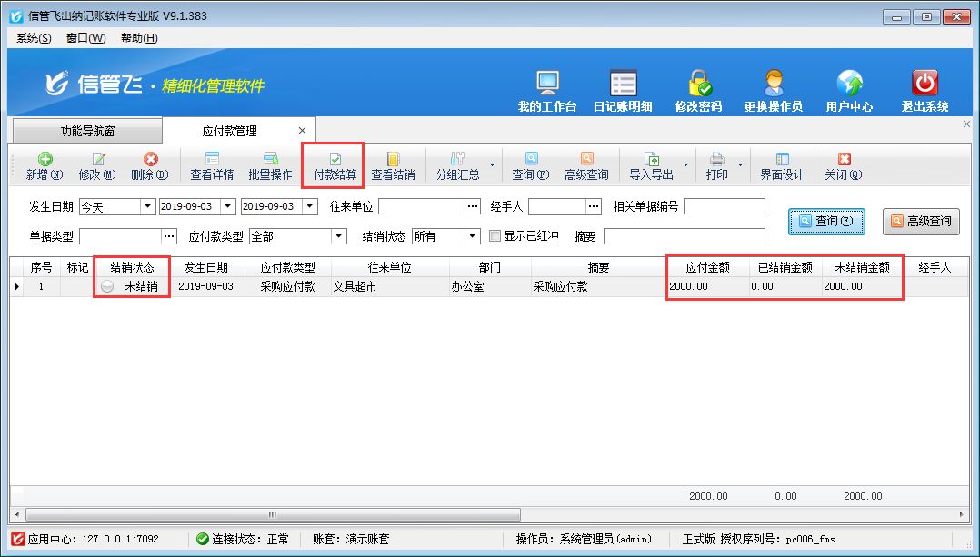Image resolution: width=980 pixels, height=557 pixels.
Task: Switch to the 功能导航窗 tab
Action: coord(87,131)
